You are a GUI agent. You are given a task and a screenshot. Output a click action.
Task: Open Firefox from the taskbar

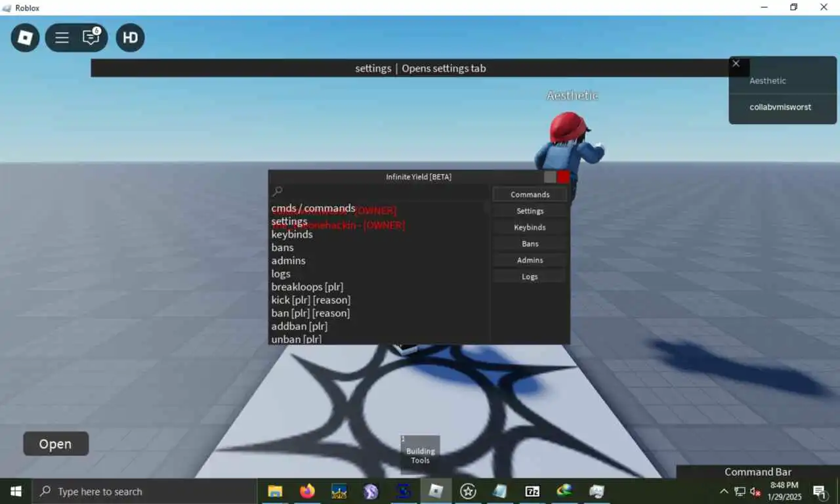(307, 491)
